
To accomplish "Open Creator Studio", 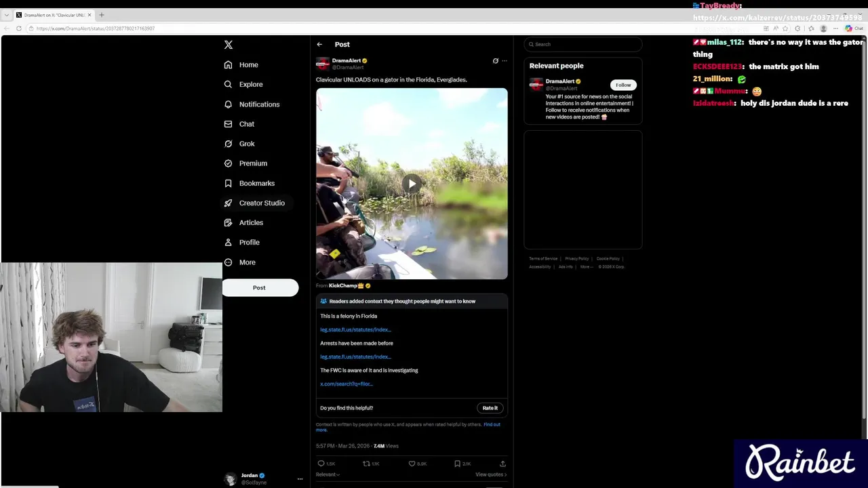I will point(254,203).
